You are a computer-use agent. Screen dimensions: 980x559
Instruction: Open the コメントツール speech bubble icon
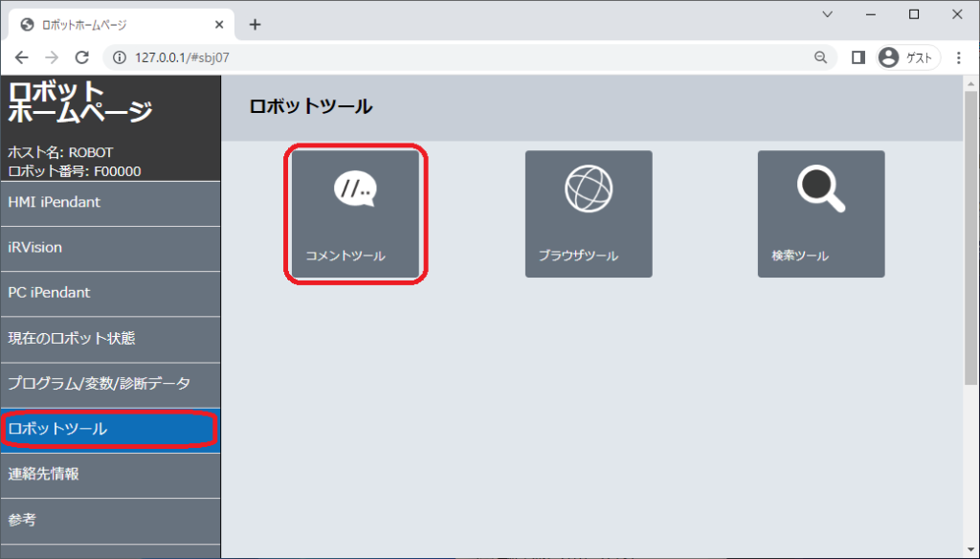[x=355, y=190]
